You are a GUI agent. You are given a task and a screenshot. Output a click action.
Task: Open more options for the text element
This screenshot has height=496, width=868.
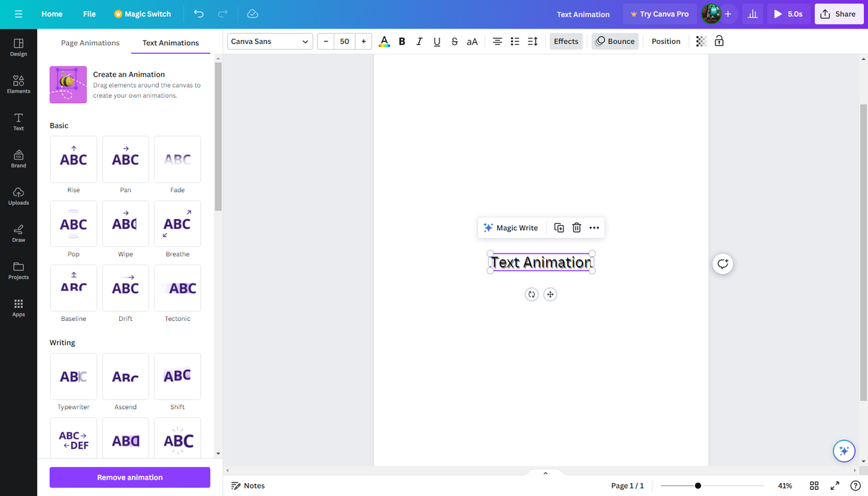click(x=594, y=227)
